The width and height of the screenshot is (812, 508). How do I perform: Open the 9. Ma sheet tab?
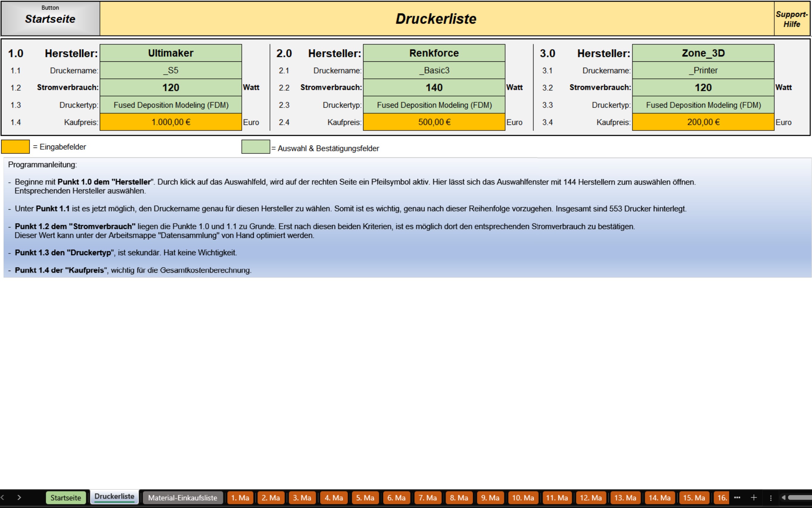(x=490, y=498)
